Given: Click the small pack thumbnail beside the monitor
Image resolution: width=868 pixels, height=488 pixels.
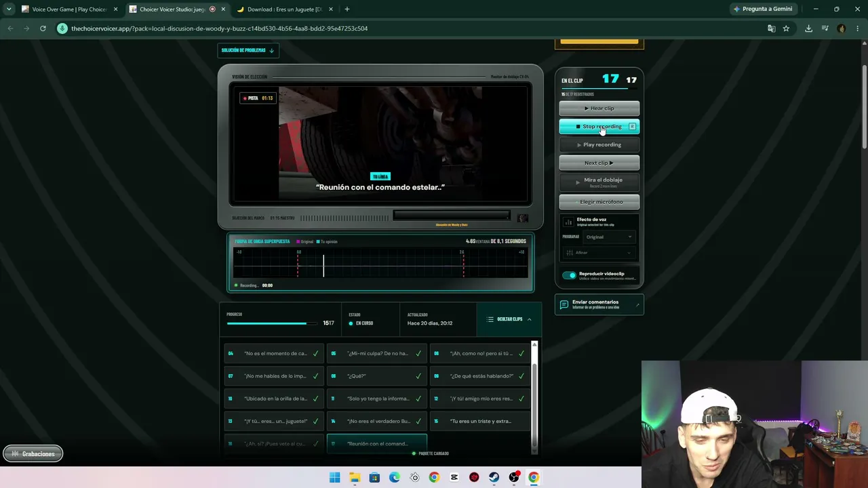Looking at the screenshot, I should click(x=522, y=218).
